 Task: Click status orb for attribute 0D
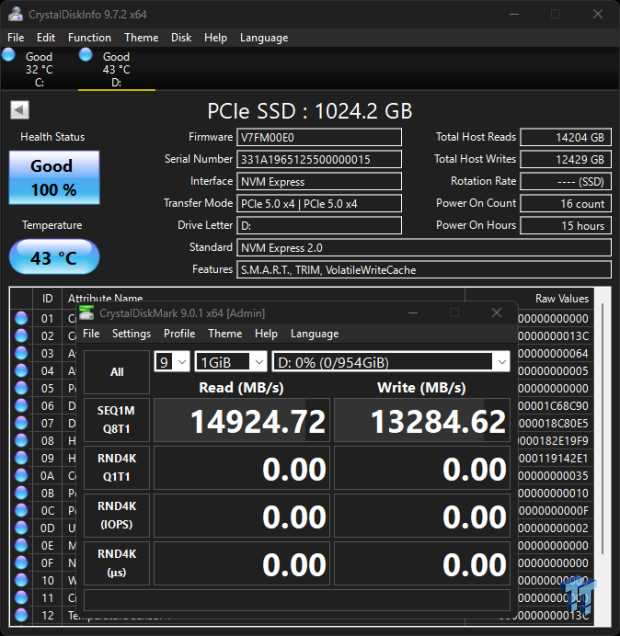click(x=21, y=528)
